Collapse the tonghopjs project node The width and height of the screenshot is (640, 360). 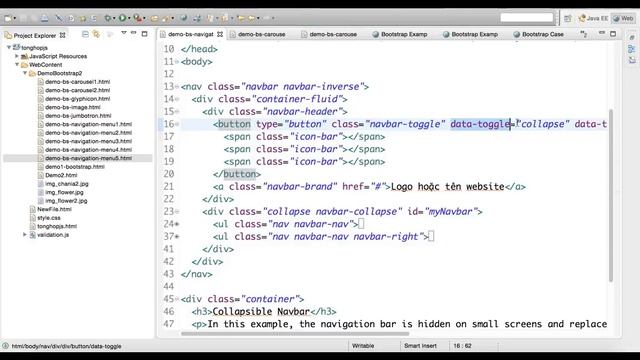click(x=9, y=47)
